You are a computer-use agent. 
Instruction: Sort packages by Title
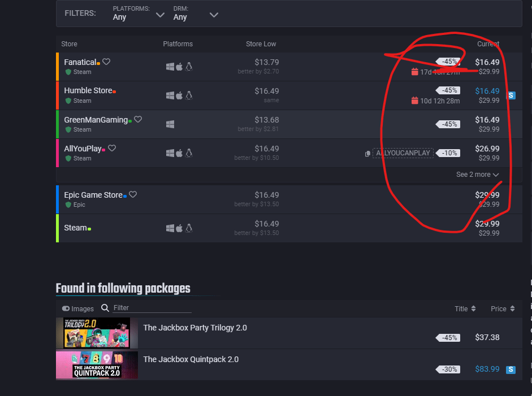tap(465, 308)
